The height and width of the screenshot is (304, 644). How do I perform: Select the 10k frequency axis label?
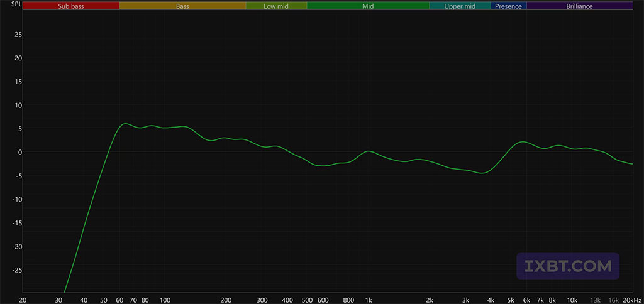tap(572, 300)
